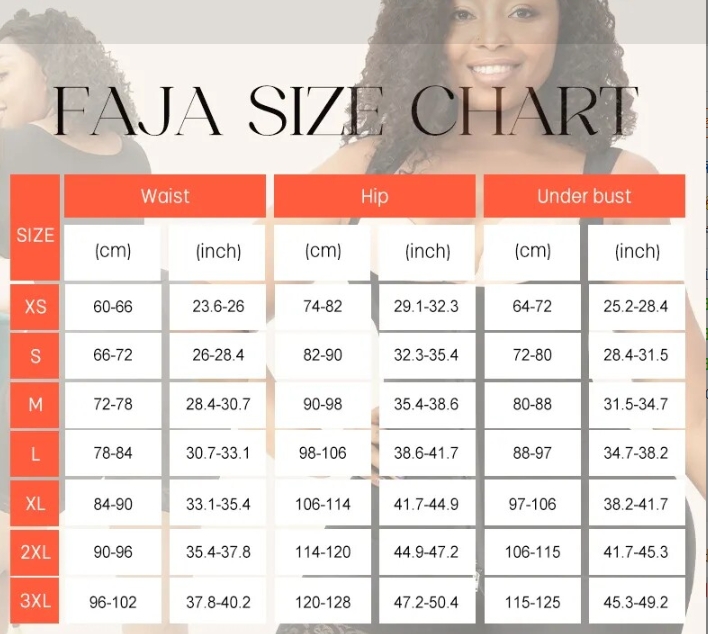Select the M size row label
708x634 pixels.
[x=35, y=404]
